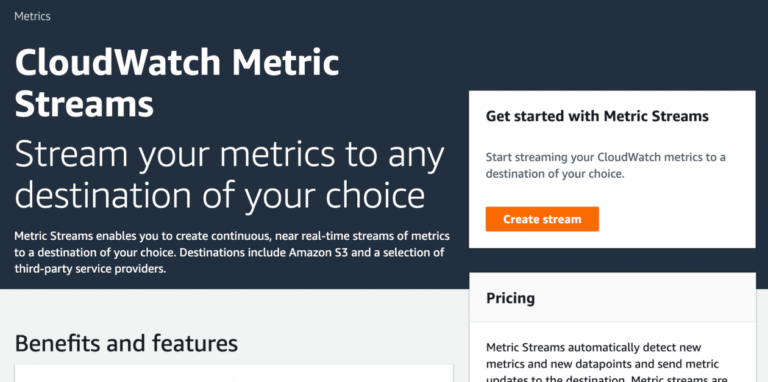Click the 'Start streaming your CloudWatch metrics' text
This screenshot has height=382, width=768.
606,166
